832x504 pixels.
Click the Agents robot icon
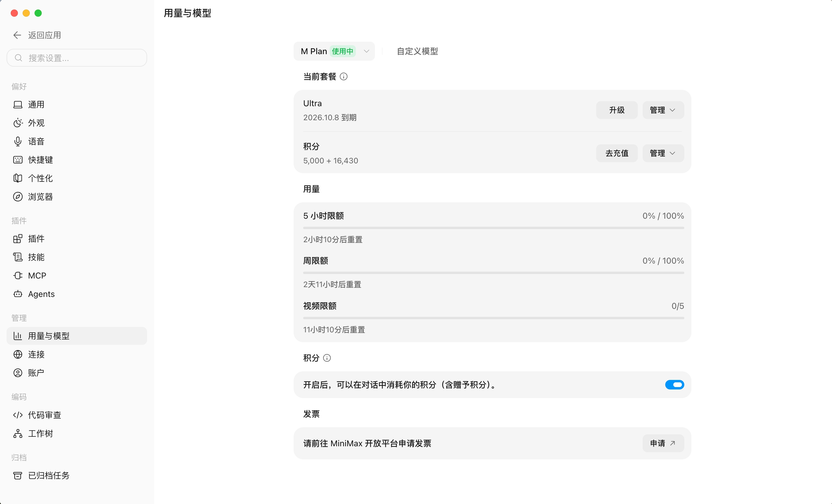click(18, 294)
